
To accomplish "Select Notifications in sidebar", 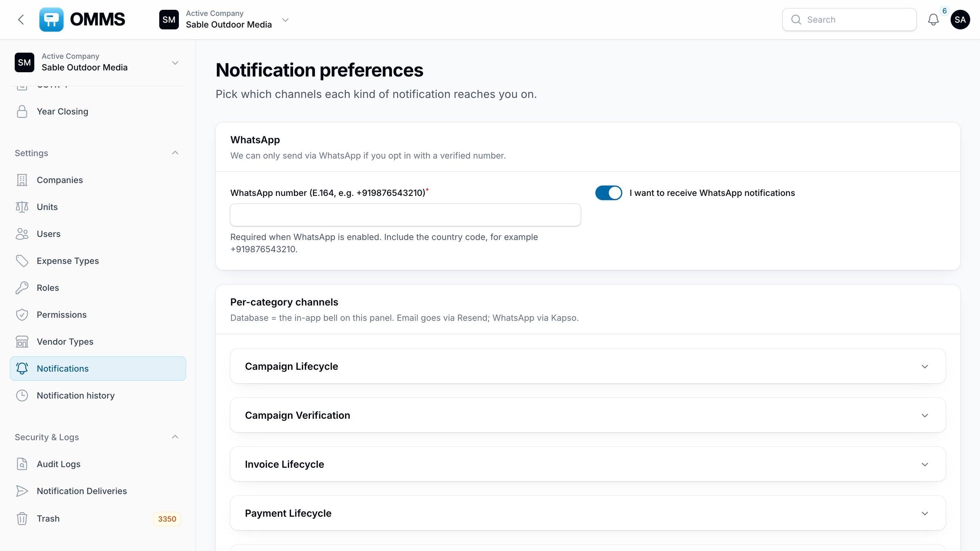I will (x=98, y=369).
